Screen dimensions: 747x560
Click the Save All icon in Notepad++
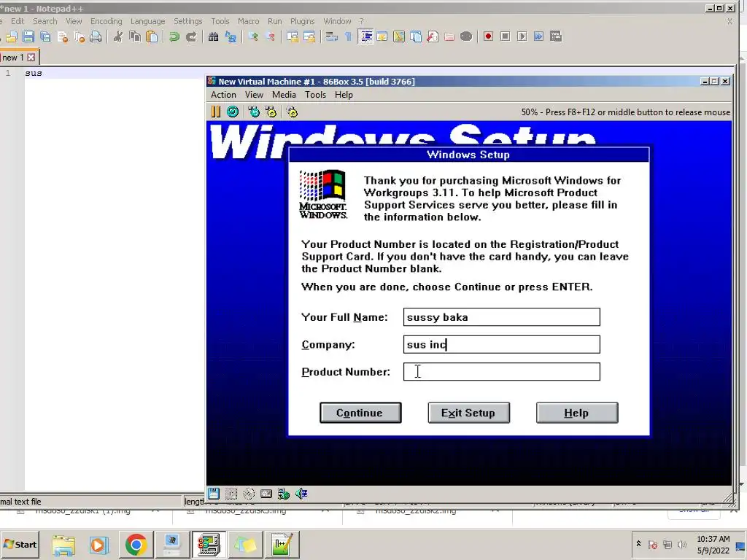click(x=45, y=36)
